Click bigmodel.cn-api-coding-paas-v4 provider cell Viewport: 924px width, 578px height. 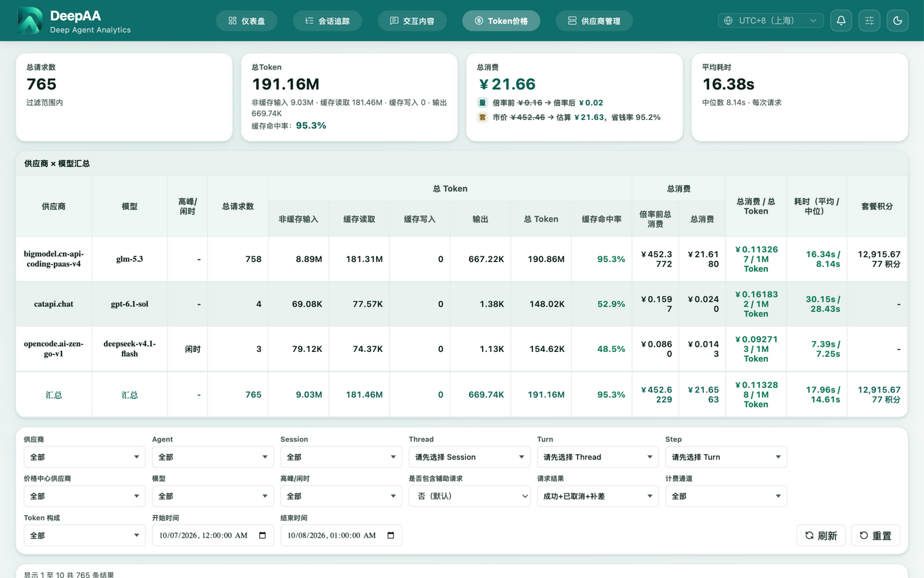[x=54, y=259]
